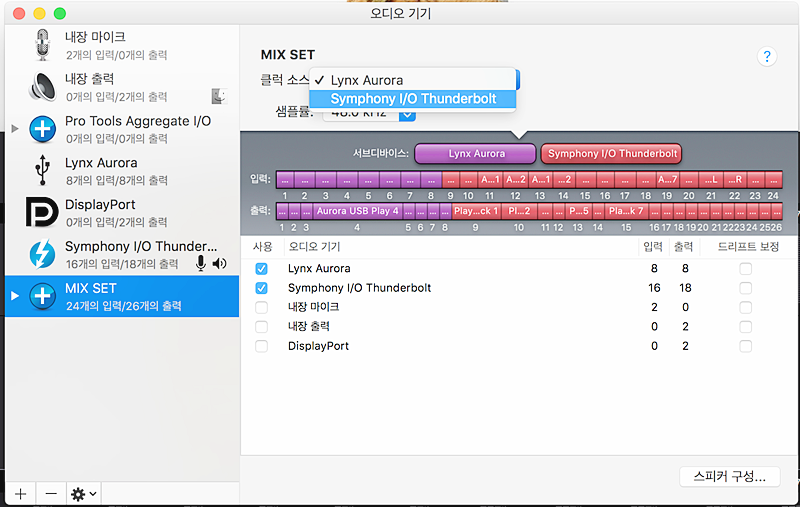Enable DisplayPort use checkbox
800x507 pixels.
click(x=261, y=346)
